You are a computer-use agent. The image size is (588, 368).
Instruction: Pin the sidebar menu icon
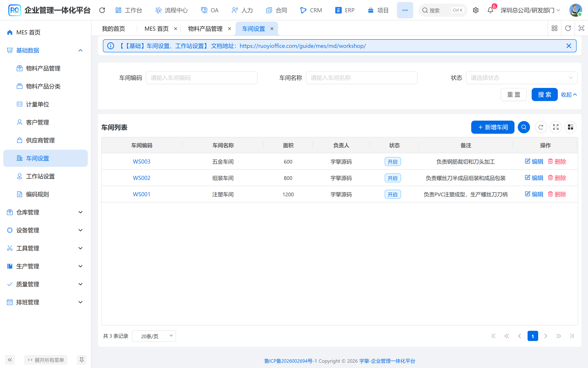tap(81, 360)
